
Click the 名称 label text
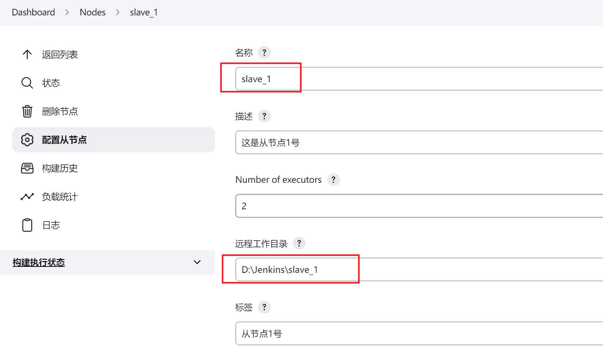244,53
